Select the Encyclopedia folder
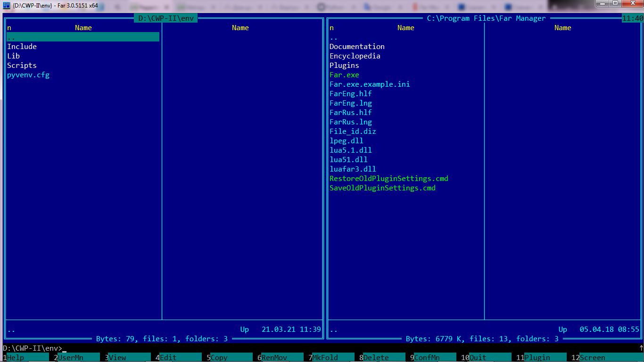Screen dimensions: 644x362 (x=355, y=56)
